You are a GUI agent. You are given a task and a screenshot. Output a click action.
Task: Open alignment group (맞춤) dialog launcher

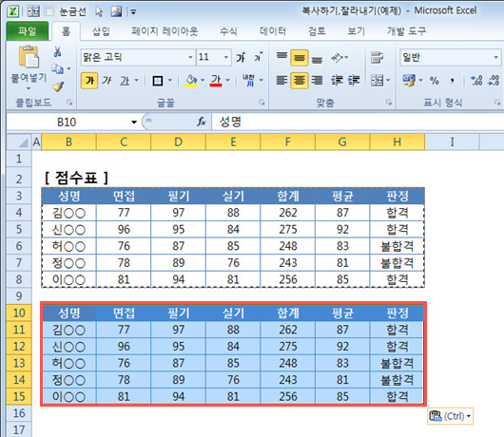click(x=389, y=103)
